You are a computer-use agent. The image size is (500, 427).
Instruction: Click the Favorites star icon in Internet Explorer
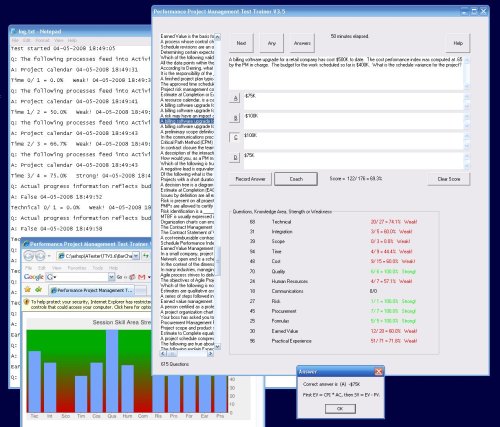click(28, 289)
